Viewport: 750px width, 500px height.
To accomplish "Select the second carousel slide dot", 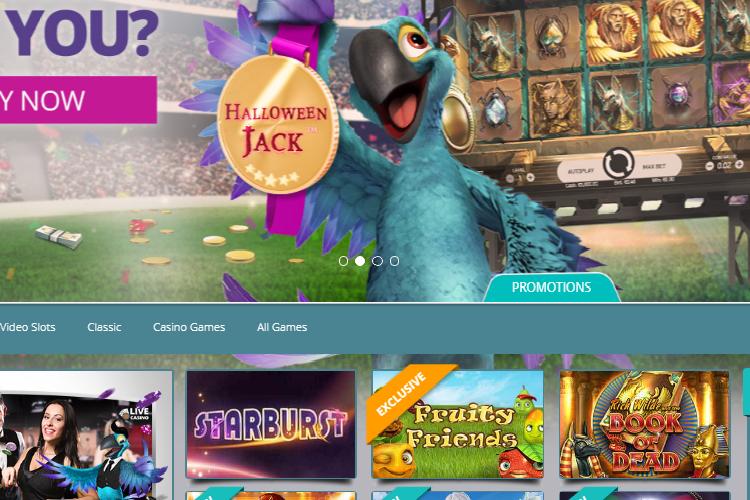I will (x=360, y=261).
